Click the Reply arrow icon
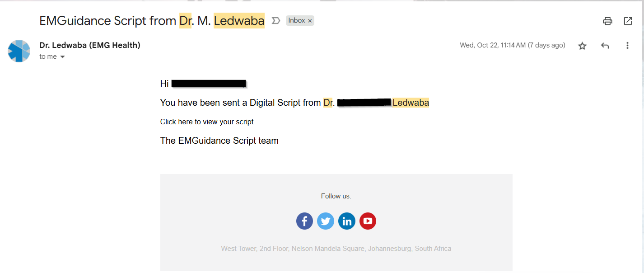The width and height of the screenshot is (644, 273). click(x=605, y=46)
